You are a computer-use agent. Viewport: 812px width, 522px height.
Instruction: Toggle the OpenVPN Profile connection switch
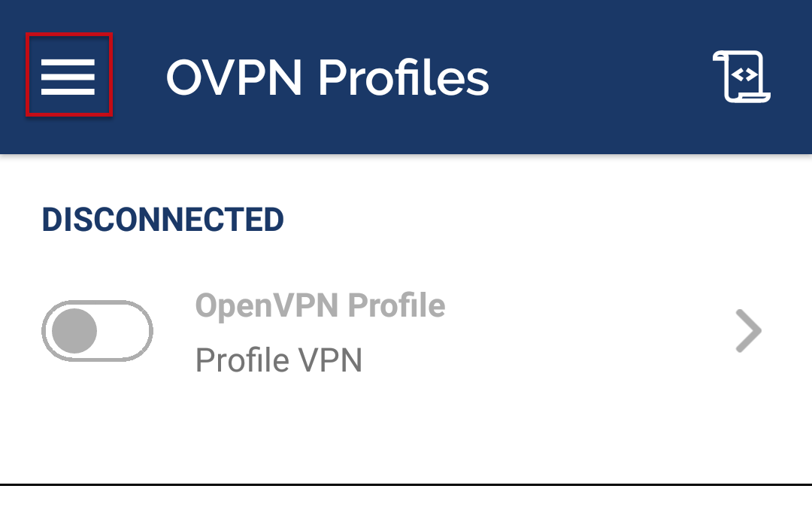pyautogui.click(x=97, y=331)
